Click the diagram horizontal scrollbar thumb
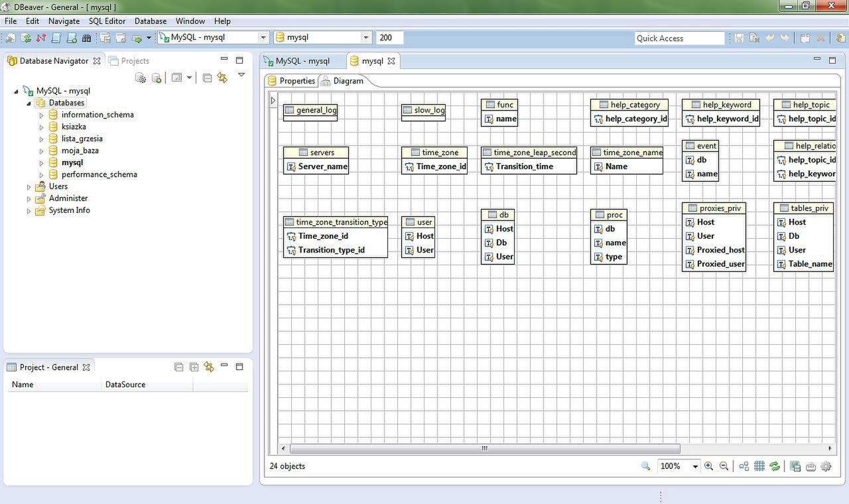 [485, 449]
